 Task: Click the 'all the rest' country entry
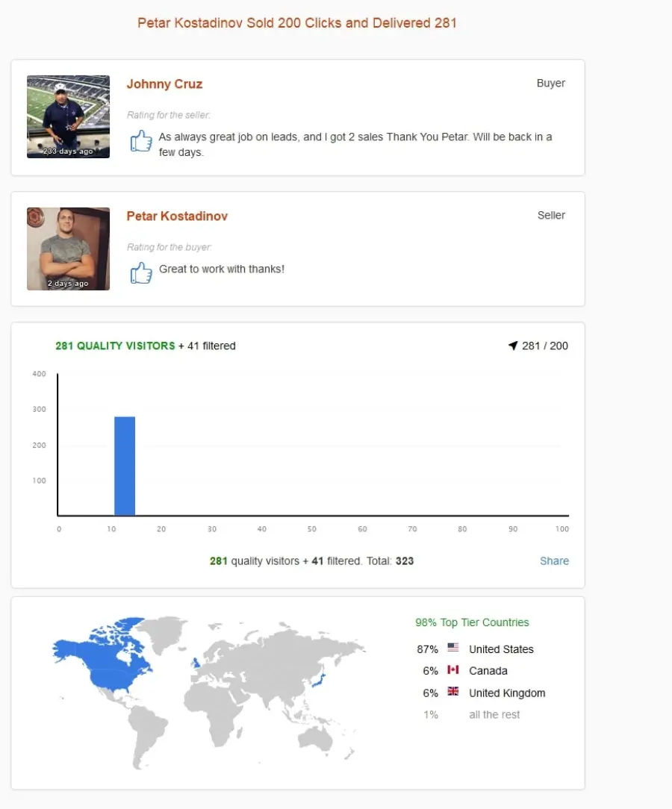pos(494,714)
